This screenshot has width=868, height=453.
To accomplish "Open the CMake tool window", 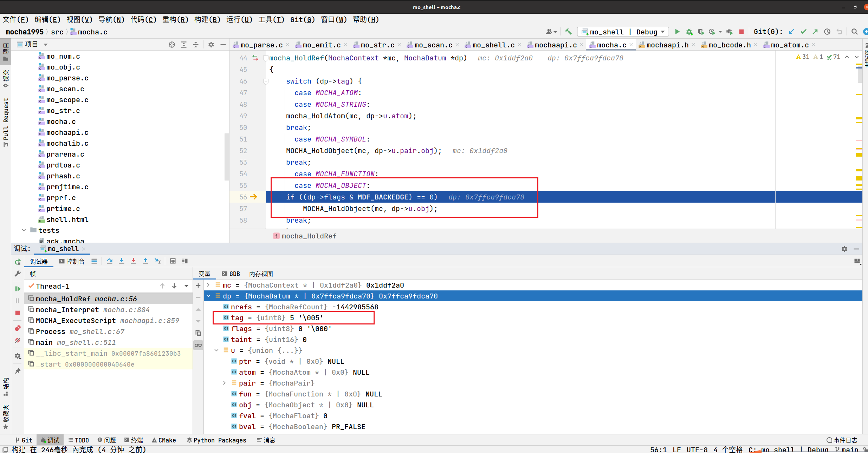I will pyautogui.click(x=164, y=440).
